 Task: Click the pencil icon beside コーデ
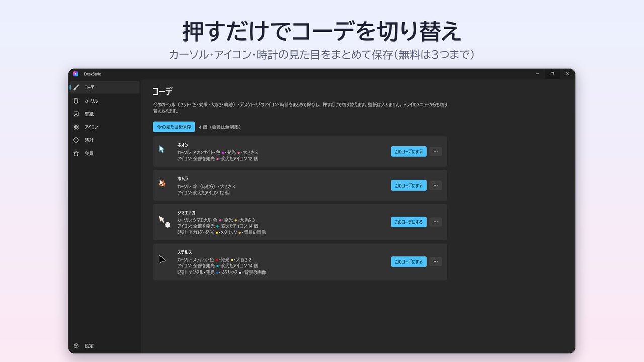click(76, 87)
